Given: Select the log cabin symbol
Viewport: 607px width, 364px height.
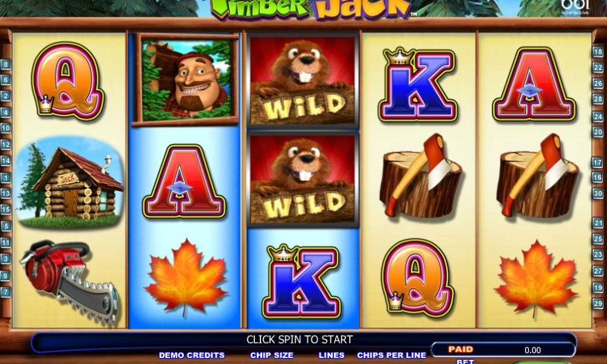Looking at the screenshot, I should [70, 183].
